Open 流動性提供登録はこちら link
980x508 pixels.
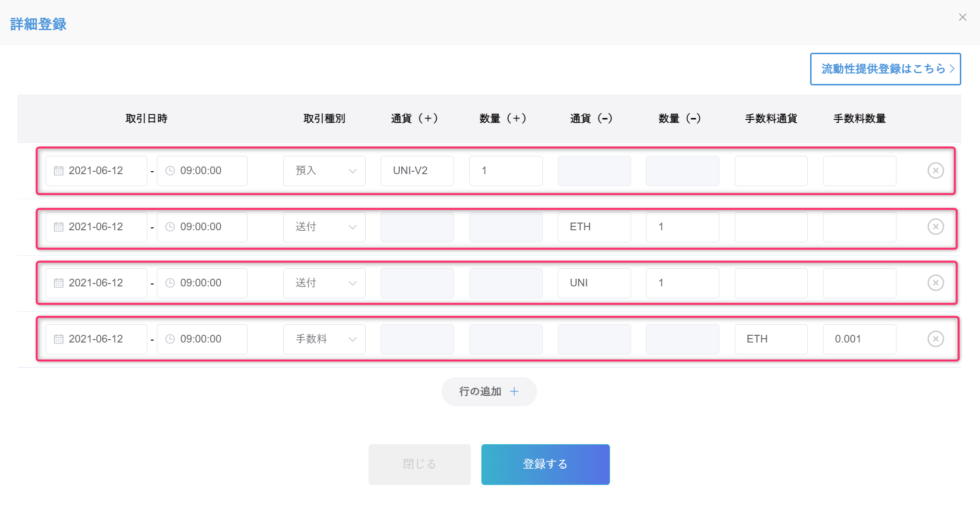pyautogui.click(x=885, y=69)
